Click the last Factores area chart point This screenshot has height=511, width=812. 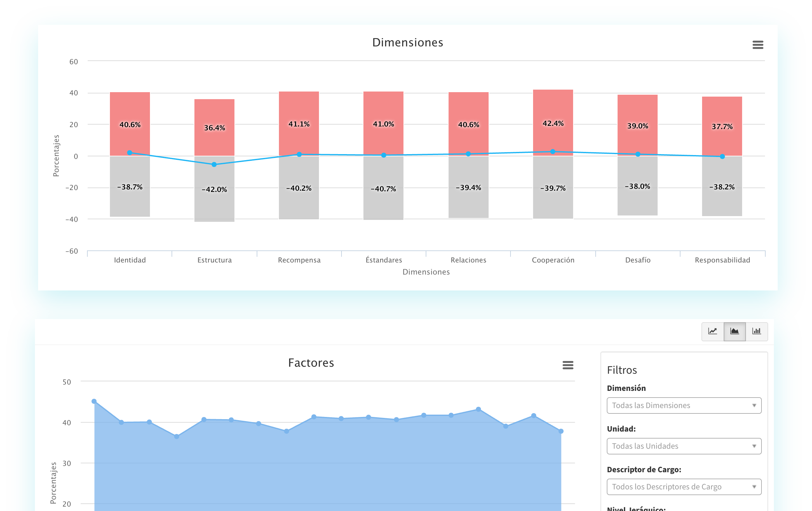pos(561,431)
